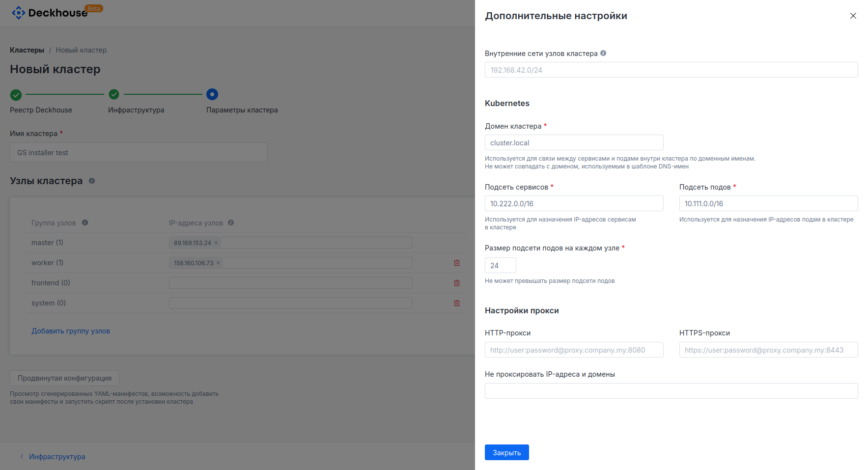The height and width of the screenshot is (470, 868).
Task: Dismiss the Дополнительные настройки panel
Action: click(853, 16)
